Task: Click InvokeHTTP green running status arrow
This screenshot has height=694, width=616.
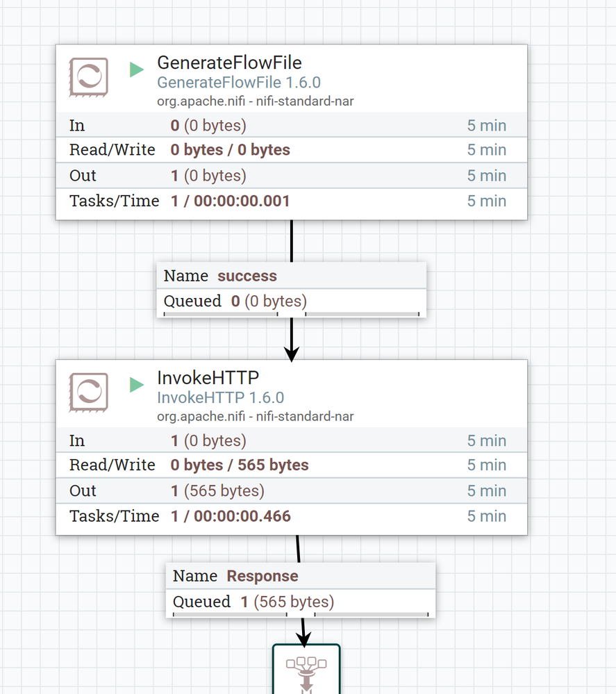Action: point(137,384)
